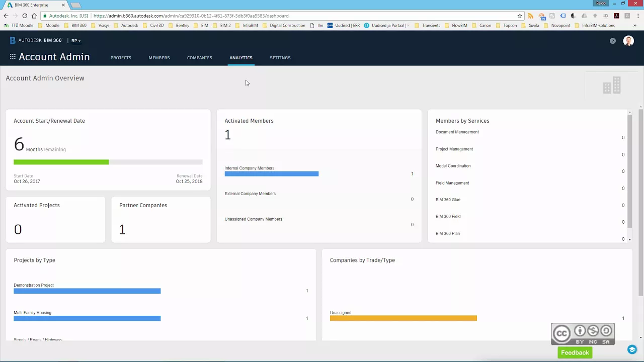Click the orange Unassigned companies bar
Screen dimensions: 644x362
tap(403, 318)
